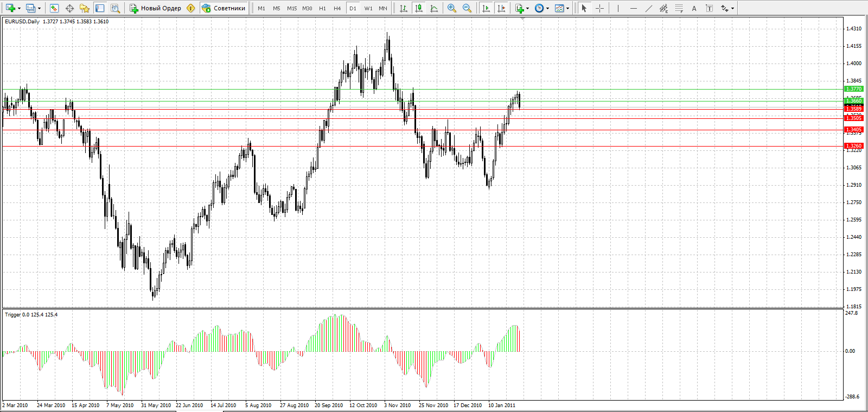Select the text label tool
Image resolution: width=868 pixels, height=412 pixels.
coord(709,8)
